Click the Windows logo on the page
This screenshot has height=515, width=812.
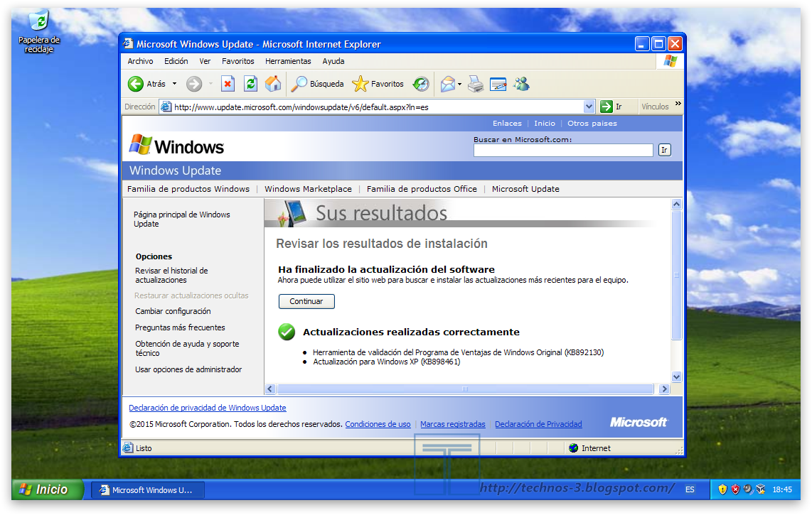point(176,146)
